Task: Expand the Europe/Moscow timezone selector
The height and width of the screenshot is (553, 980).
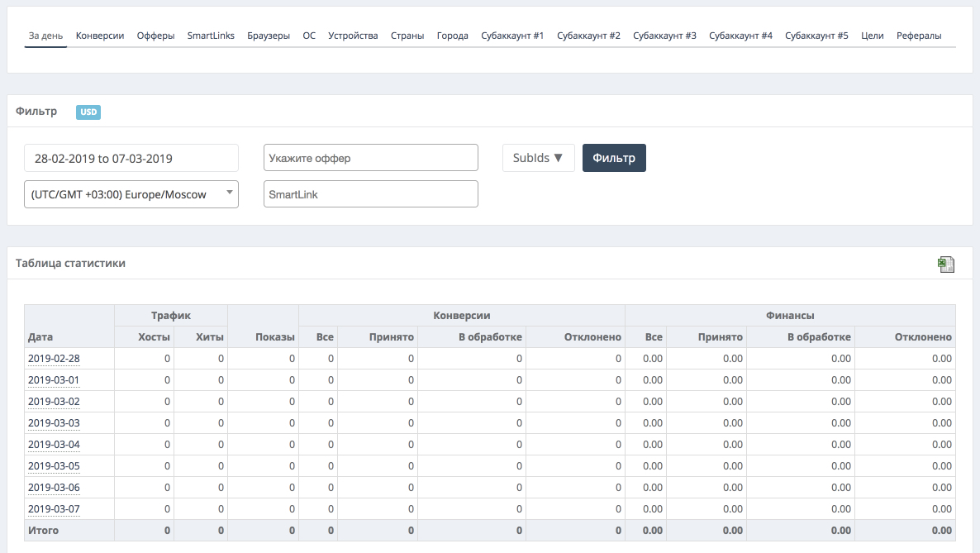Action: click(131, 194)
